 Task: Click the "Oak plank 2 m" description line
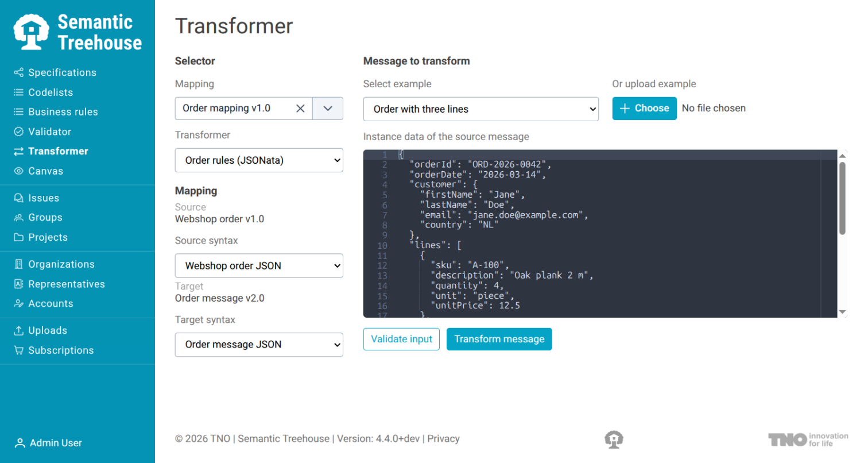click(511, 276)
